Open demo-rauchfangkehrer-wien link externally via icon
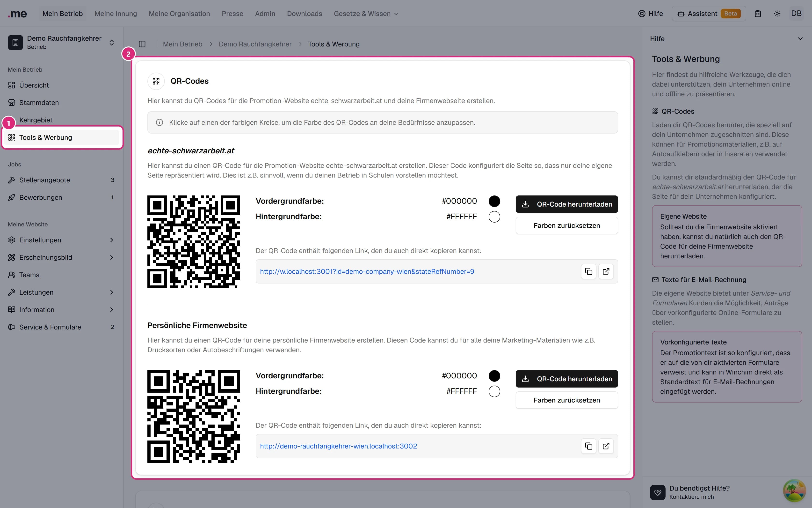812x508 pixels. (606, 446)
